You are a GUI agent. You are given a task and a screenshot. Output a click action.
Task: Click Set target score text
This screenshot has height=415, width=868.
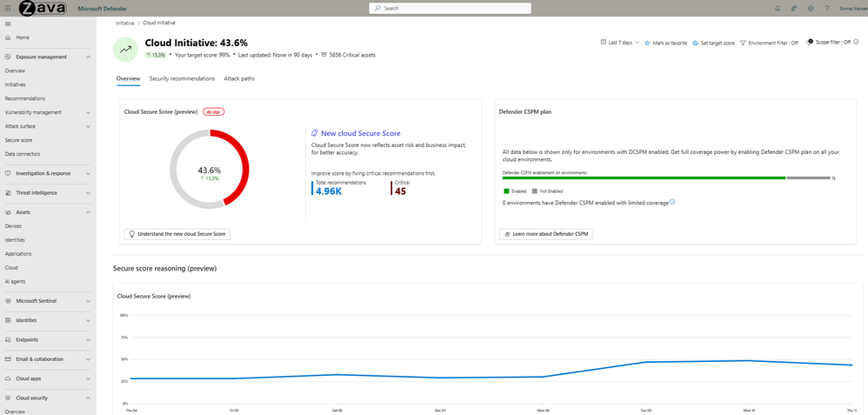point(718,43)
